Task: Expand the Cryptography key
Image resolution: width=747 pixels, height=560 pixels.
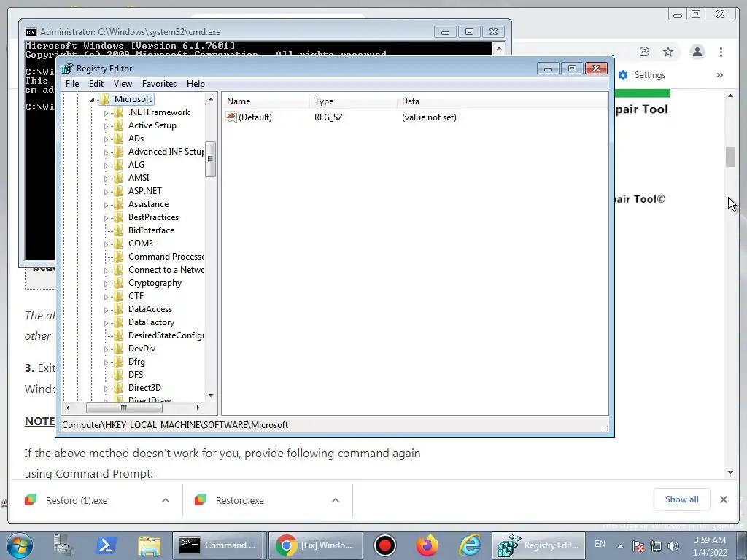Action: click(x=106, y=284)
